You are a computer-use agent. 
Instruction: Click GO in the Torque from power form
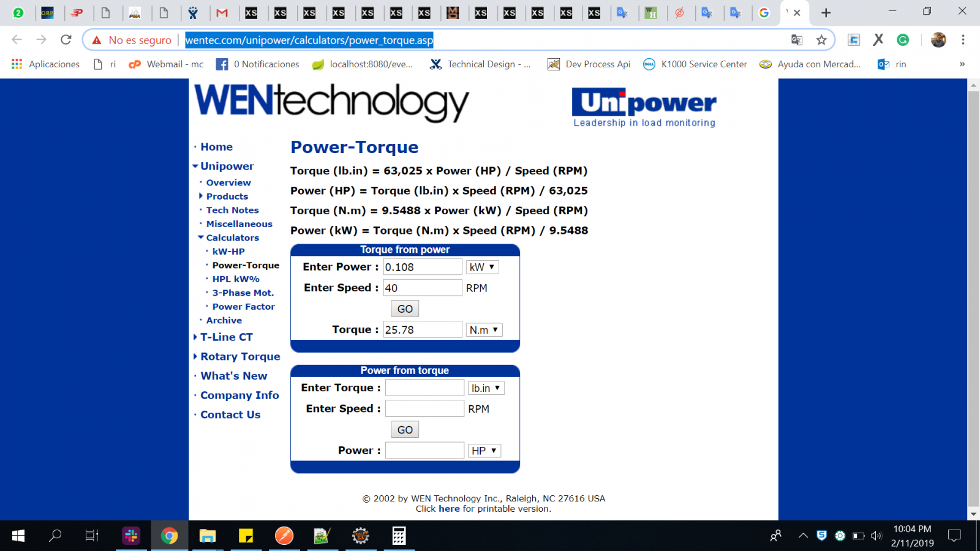[405, 309]
